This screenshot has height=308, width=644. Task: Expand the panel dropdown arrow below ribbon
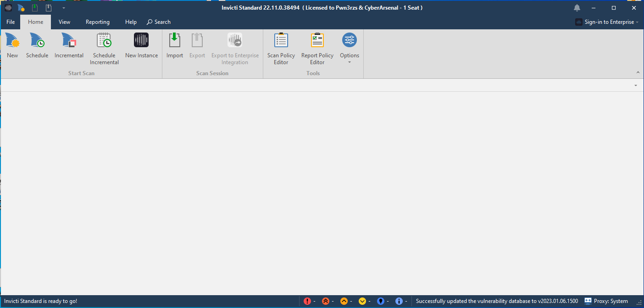tap(636, 85)
